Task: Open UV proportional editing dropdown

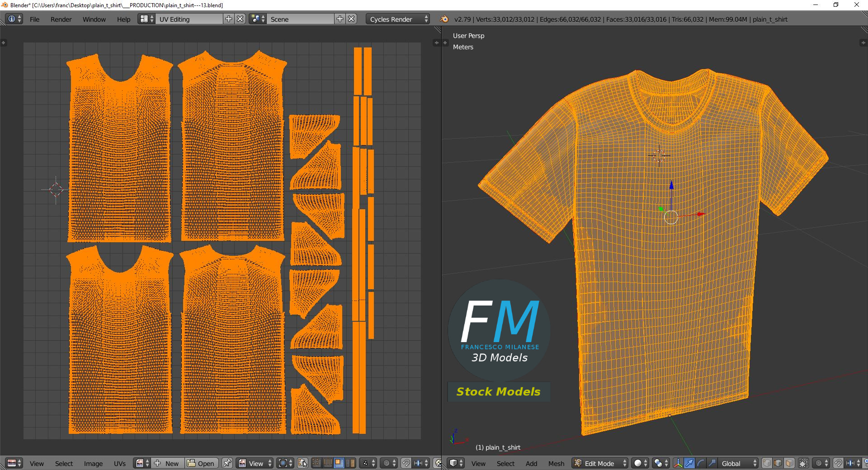Action: pos(388,463)
